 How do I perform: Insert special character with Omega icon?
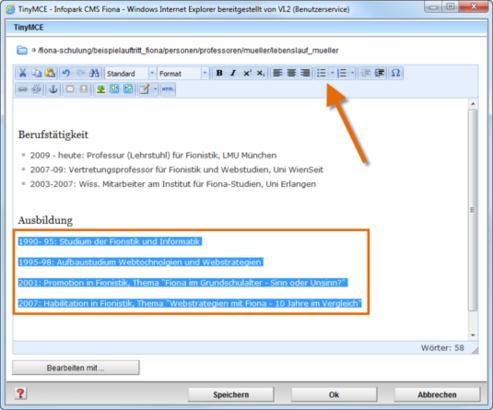tap(396, 73)
